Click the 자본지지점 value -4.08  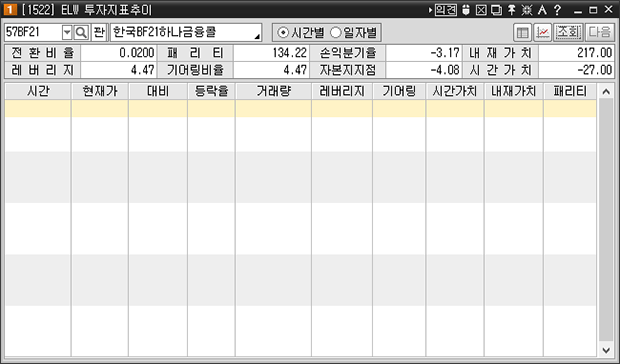[424, 70]
